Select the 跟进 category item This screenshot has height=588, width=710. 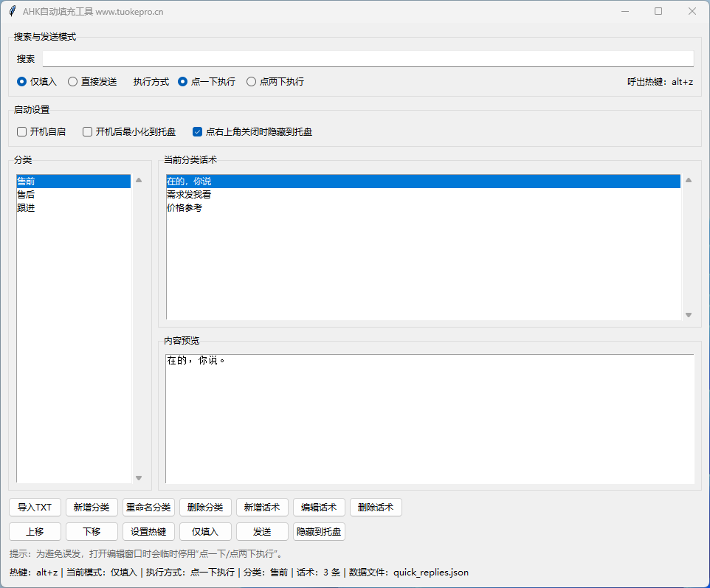pyautogui.click(x=26, y=208)
